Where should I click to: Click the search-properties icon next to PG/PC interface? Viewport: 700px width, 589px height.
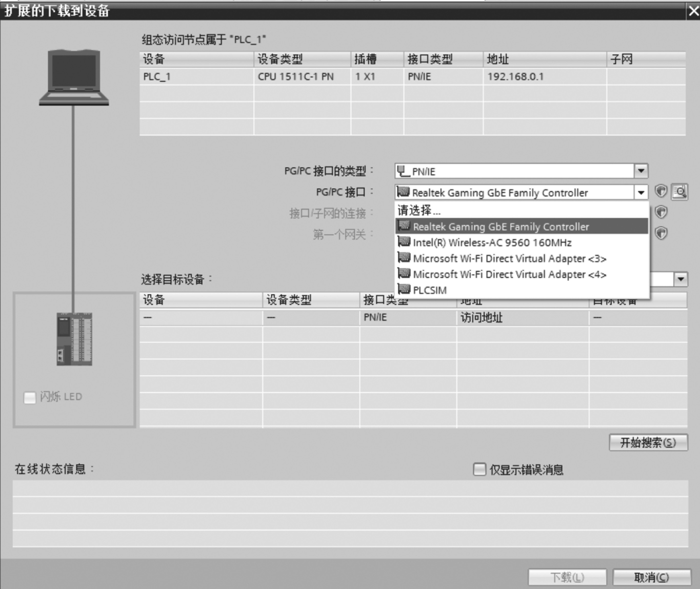tap(679, 192)
